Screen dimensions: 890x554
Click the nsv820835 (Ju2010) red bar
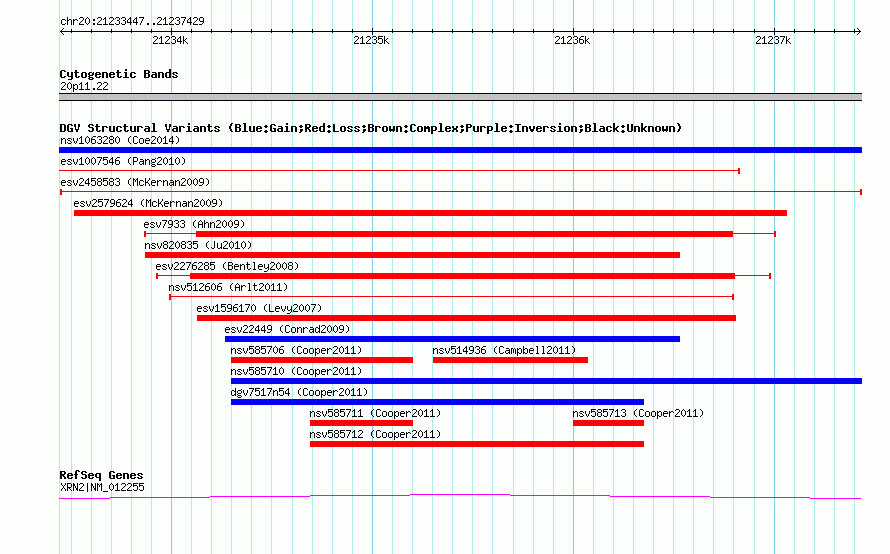[412, 255]
